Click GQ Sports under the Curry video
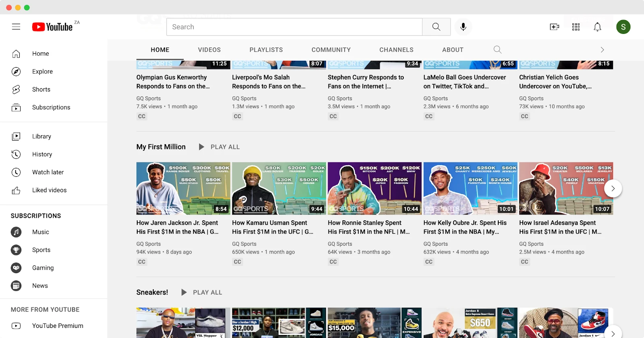Screen dimensions: 644x338 click(340, 98)
